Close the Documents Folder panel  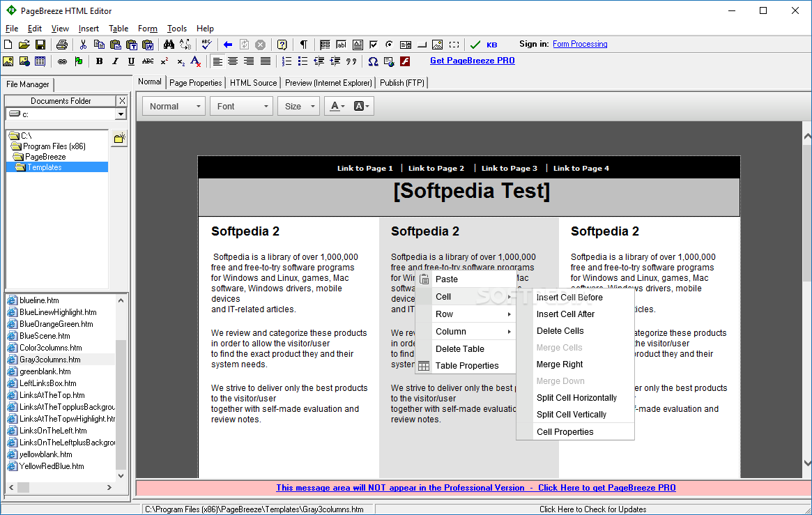122,101
